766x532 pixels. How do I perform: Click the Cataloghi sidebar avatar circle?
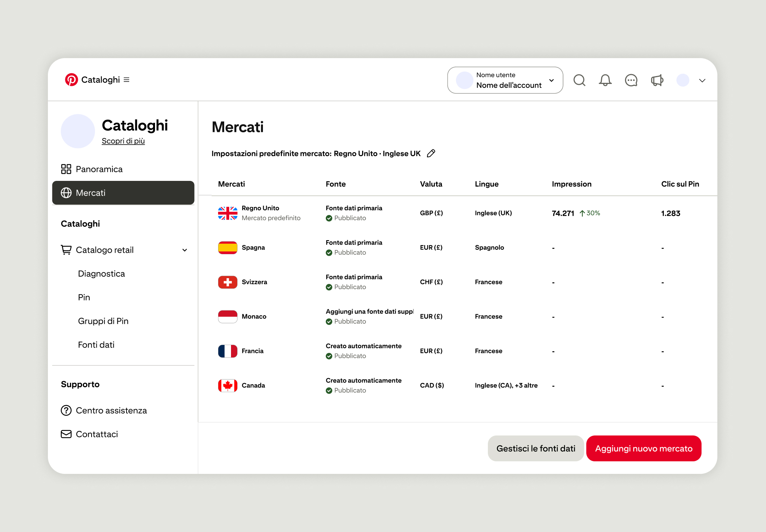pos(78,131)
